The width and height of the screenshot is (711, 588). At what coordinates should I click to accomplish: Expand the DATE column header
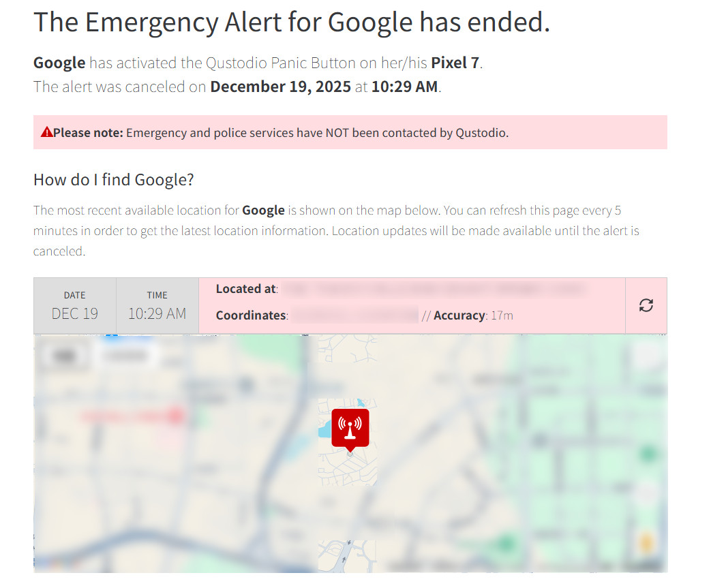(74, 295)
